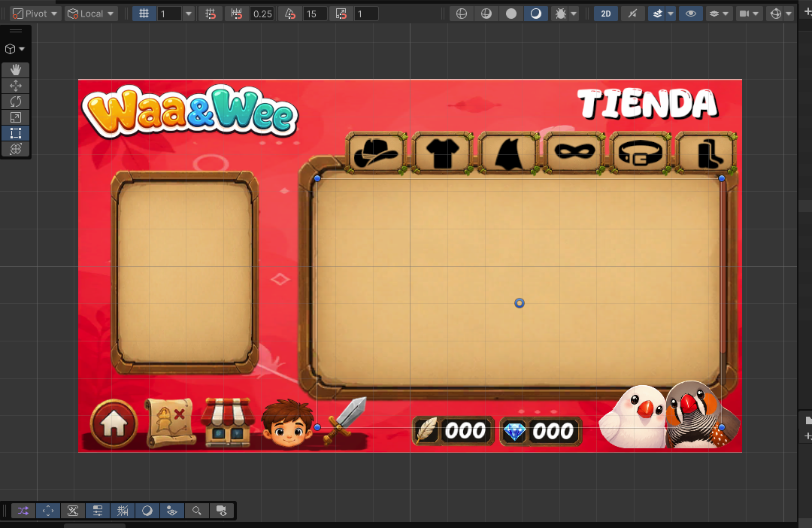Open scene camera settings dropdown

coord(748,14)
